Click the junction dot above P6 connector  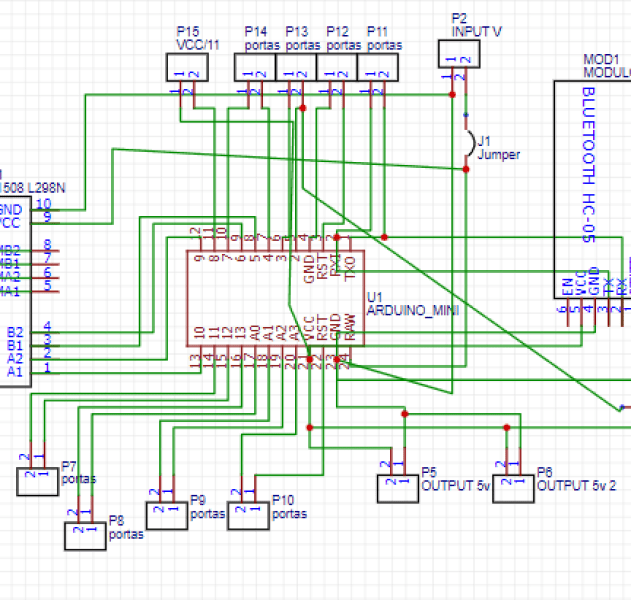click(x=507, y=428)
